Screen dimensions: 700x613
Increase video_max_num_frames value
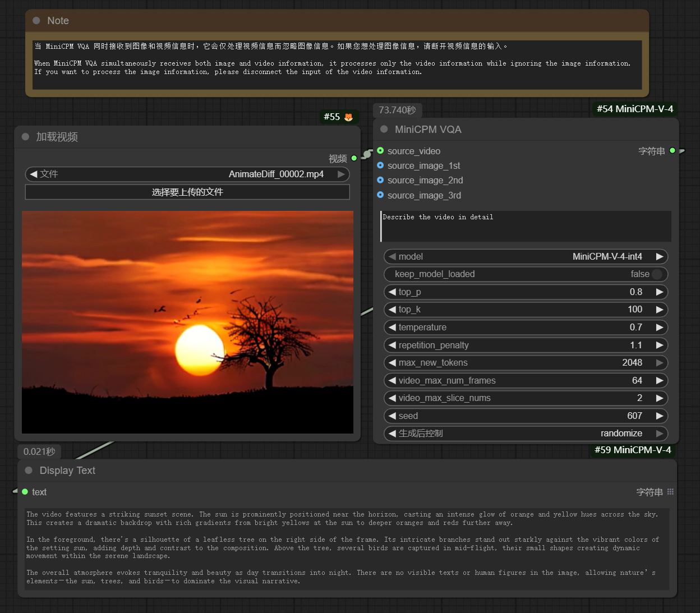[660, 381]
